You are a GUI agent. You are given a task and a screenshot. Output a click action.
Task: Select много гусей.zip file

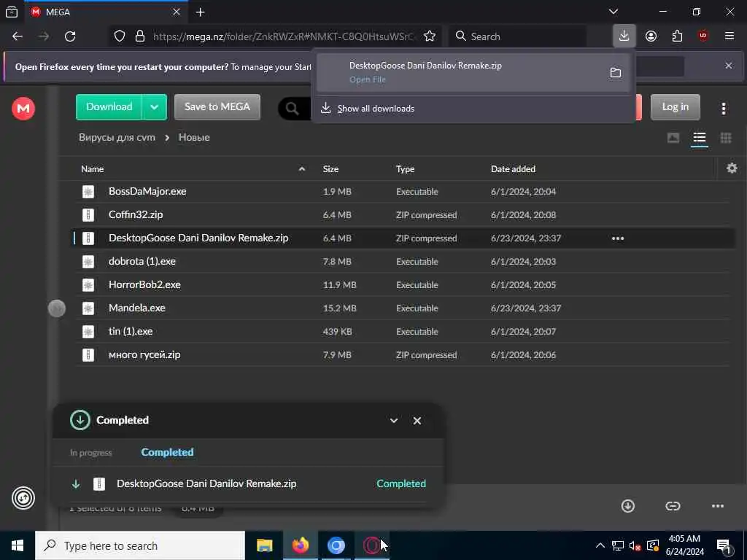(403, 355)
